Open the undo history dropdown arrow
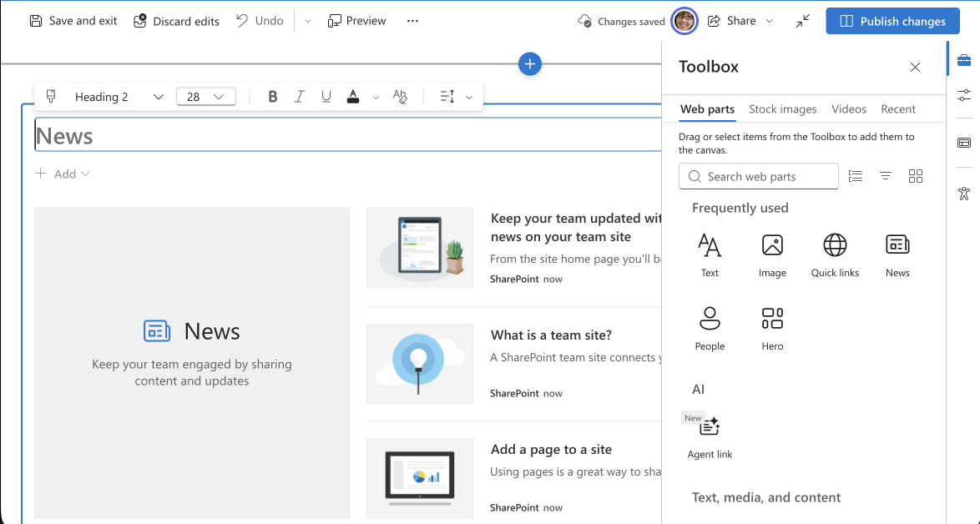 307,21
